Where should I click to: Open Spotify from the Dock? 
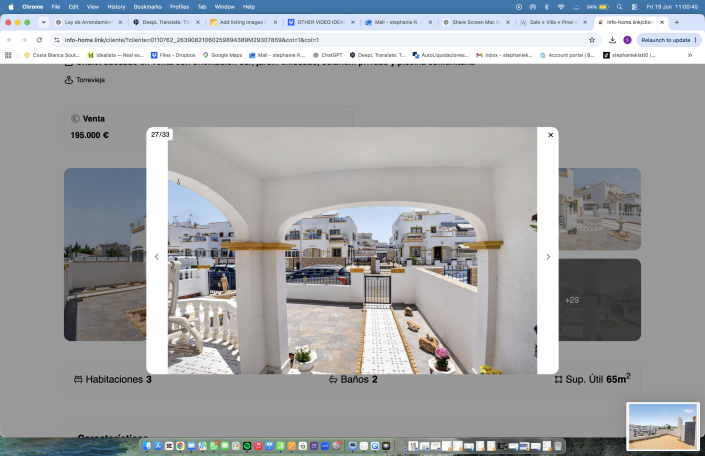pos(247,446)
